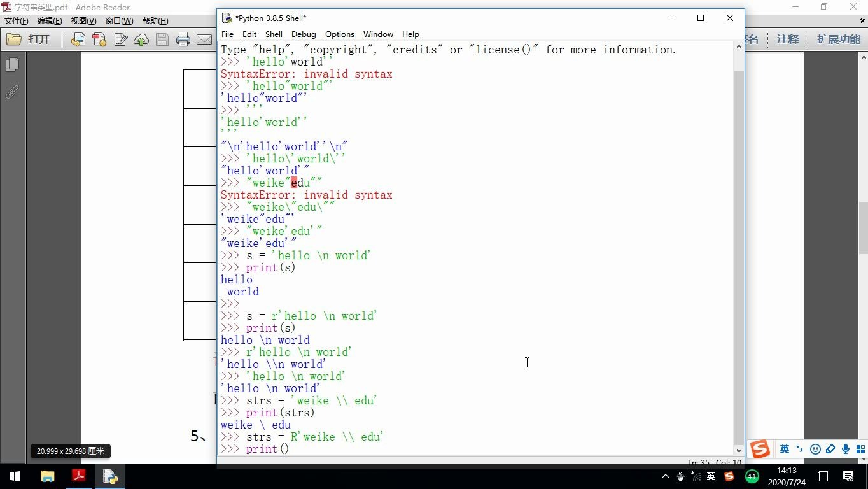This screenshot has width=868, height=489.
Task: Open the Debug menu in IDLE
Action: click(x=304, y=34)
